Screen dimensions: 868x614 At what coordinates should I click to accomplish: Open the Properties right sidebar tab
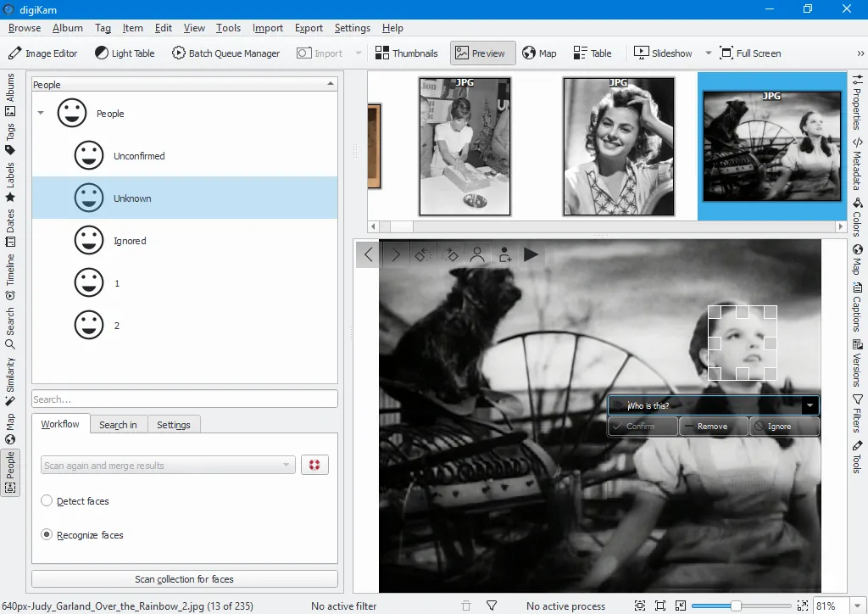(x=857, y=102)
